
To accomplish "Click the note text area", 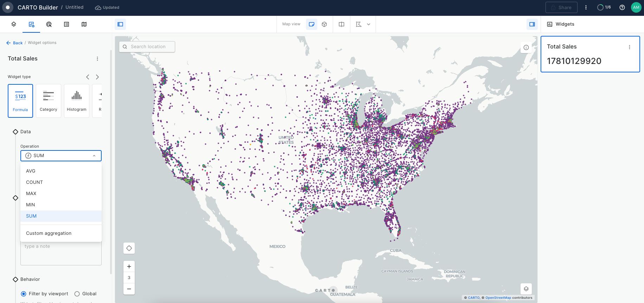I will [61, 253].
